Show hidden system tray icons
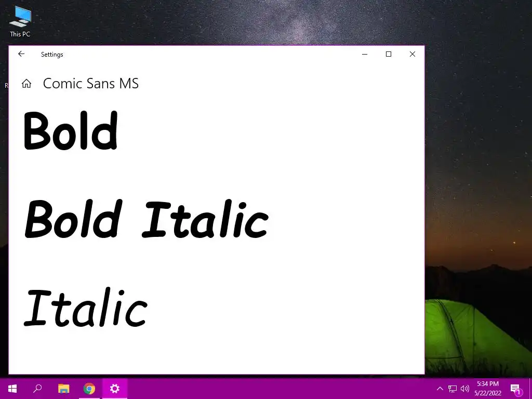Screen dimensions: 532x399 click(440, 389)
